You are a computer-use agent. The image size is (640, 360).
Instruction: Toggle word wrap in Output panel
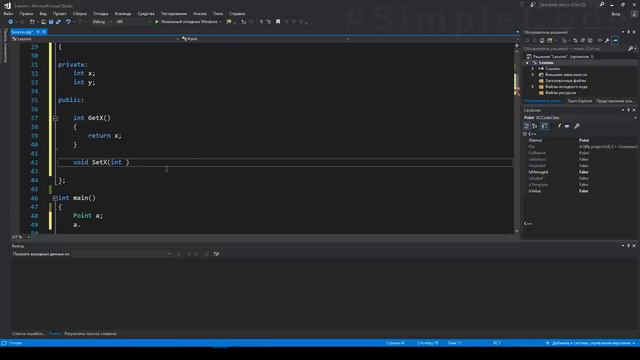pyautogui.click(x=216, y=254)
